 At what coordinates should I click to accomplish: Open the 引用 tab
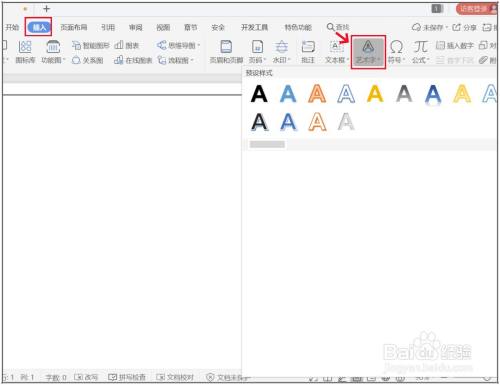pos(108,27)
